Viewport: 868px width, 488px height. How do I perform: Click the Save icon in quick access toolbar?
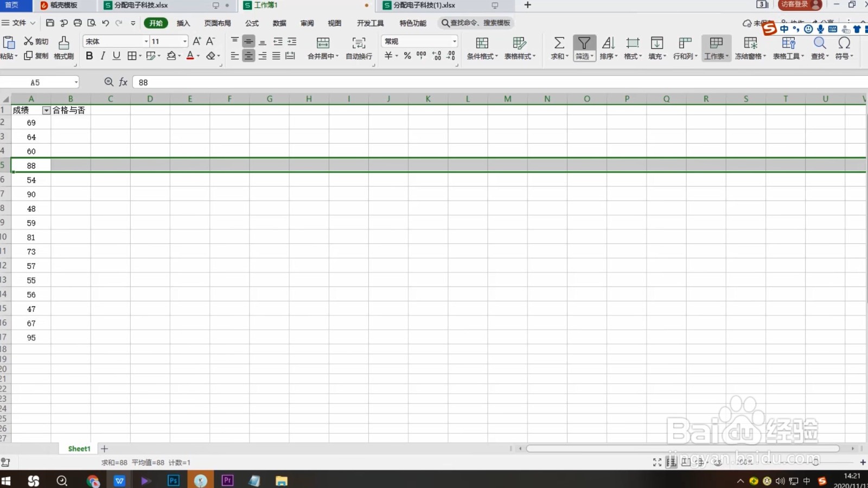[x=50, y=23]
